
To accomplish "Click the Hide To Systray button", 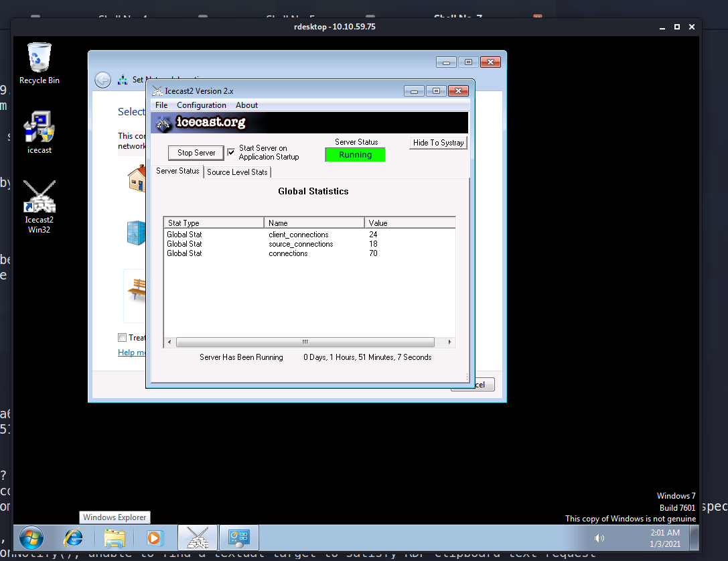I will click(x=438, y=143).
